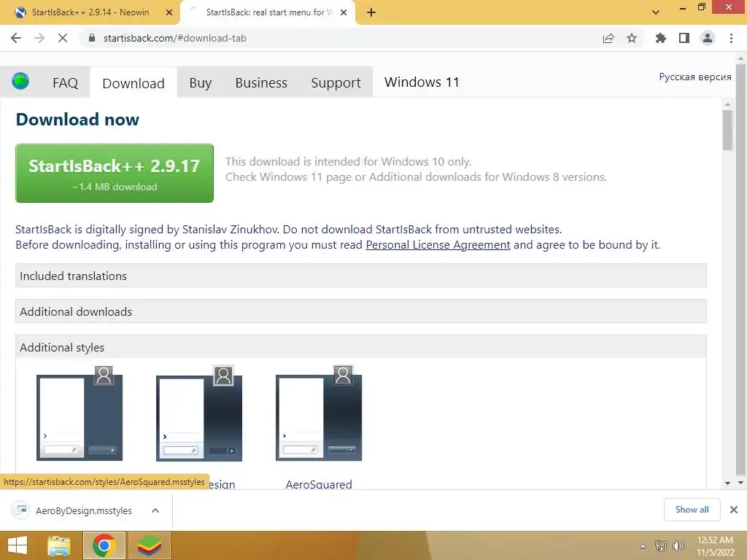The width and height of the screenshot is (747, 560).
Task: Open the Windows 11 tab
Action: (422, 82)
